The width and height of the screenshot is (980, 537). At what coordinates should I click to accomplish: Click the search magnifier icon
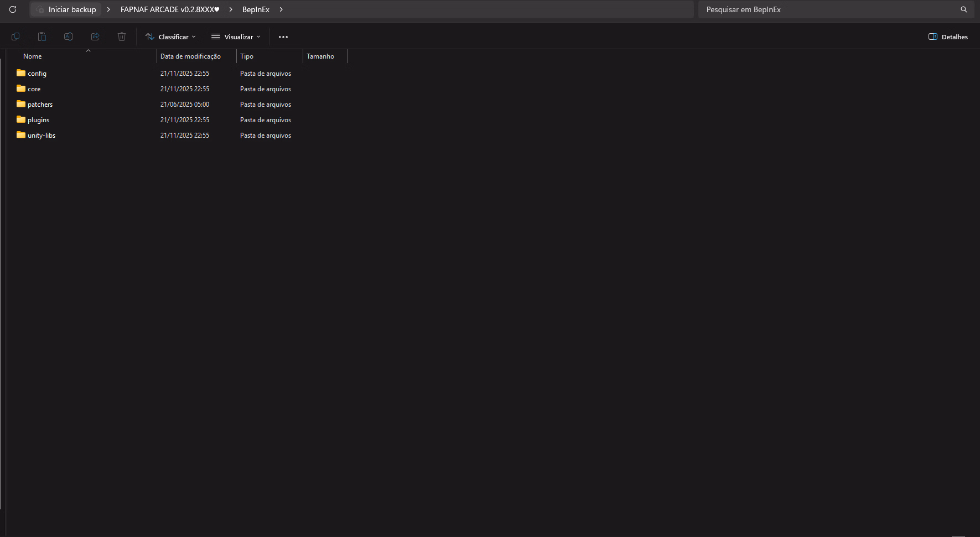pos(963,9)
